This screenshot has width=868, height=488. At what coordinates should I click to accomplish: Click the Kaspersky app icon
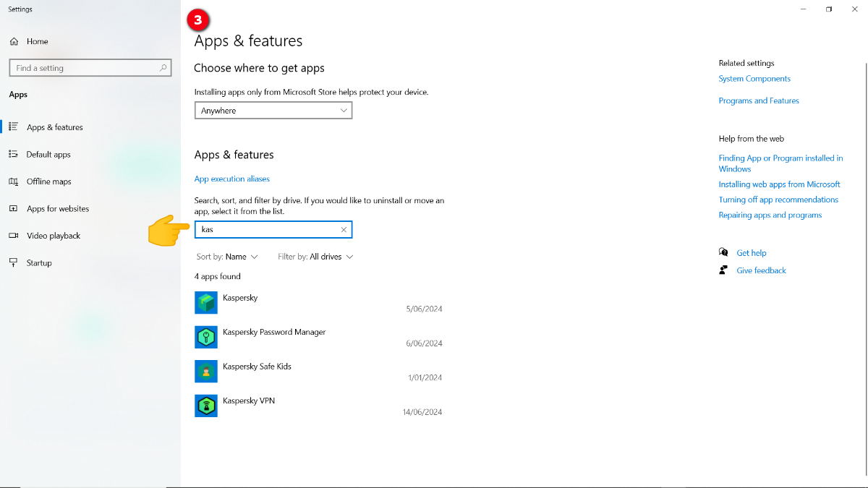point(206,303)
